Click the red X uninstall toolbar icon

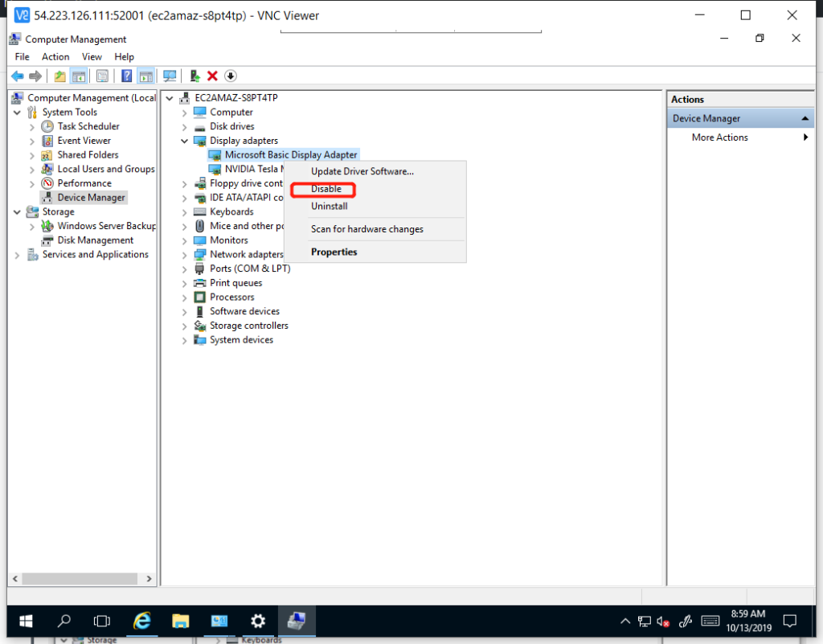click(212, 76)
